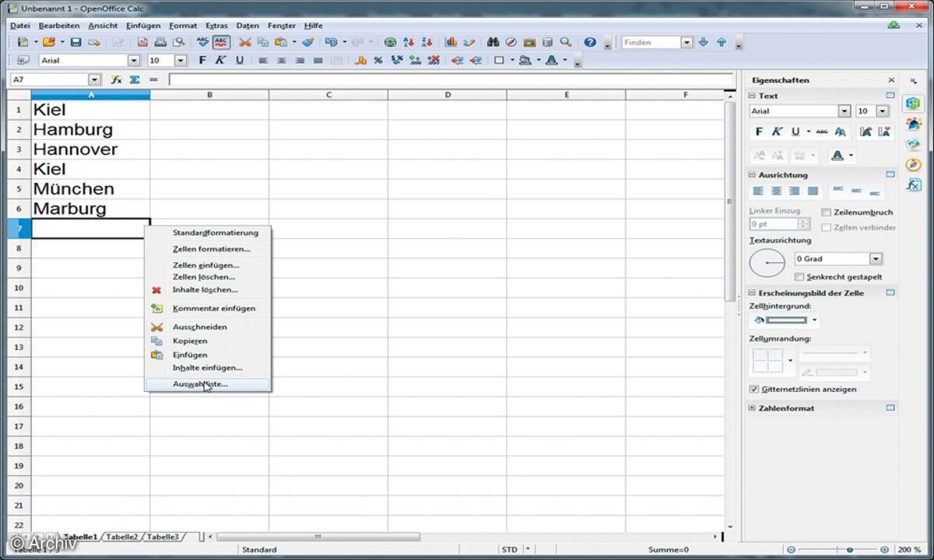This screenshot has width=934, height=560.
Task: Open the Navigator compass icon
Action: 511,42
